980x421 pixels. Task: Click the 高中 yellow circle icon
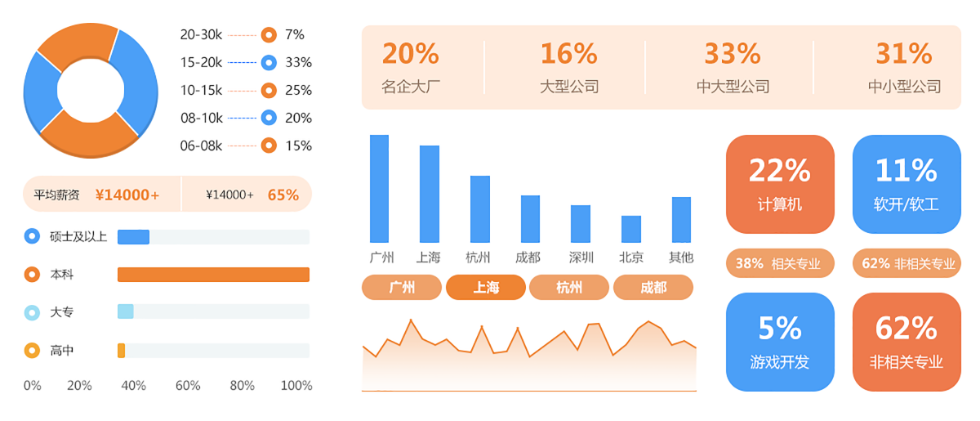(x=33, y=350)
